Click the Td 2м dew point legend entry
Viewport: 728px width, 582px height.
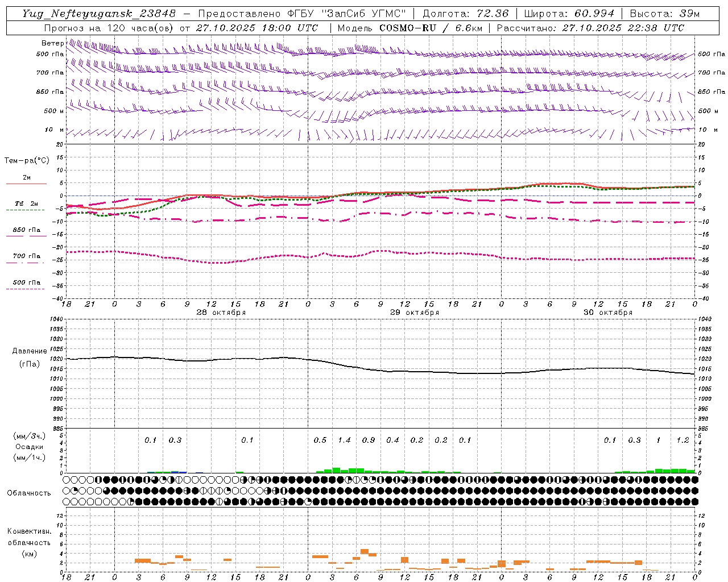(x=27, y=203)
